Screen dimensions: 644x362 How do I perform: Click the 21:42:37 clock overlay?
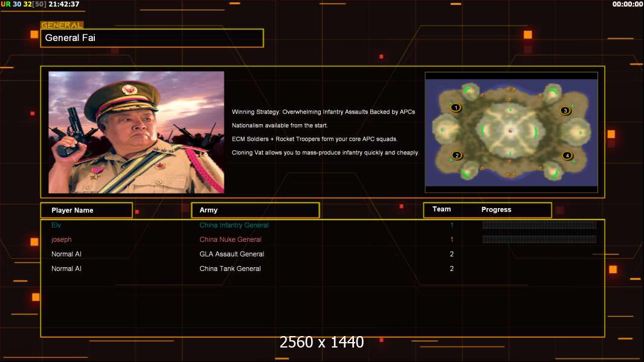pos(63,4)
